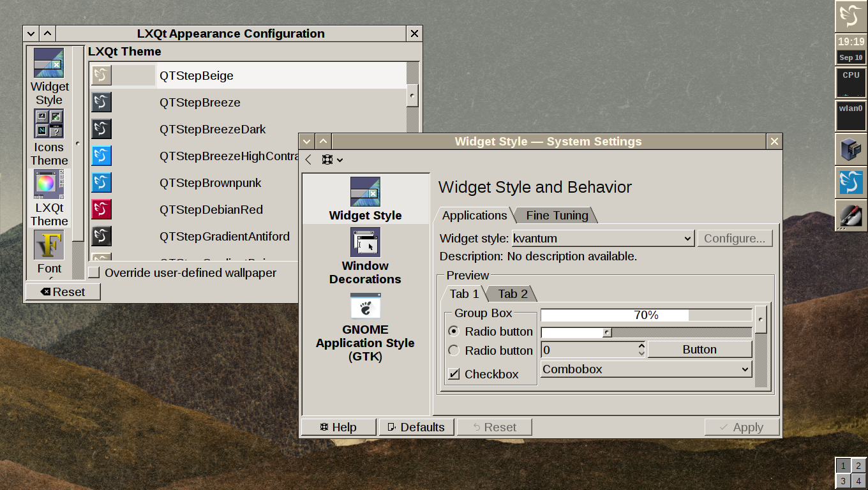
Task: Click the blue bird panel launcher icon
Action: coord(851,182)
